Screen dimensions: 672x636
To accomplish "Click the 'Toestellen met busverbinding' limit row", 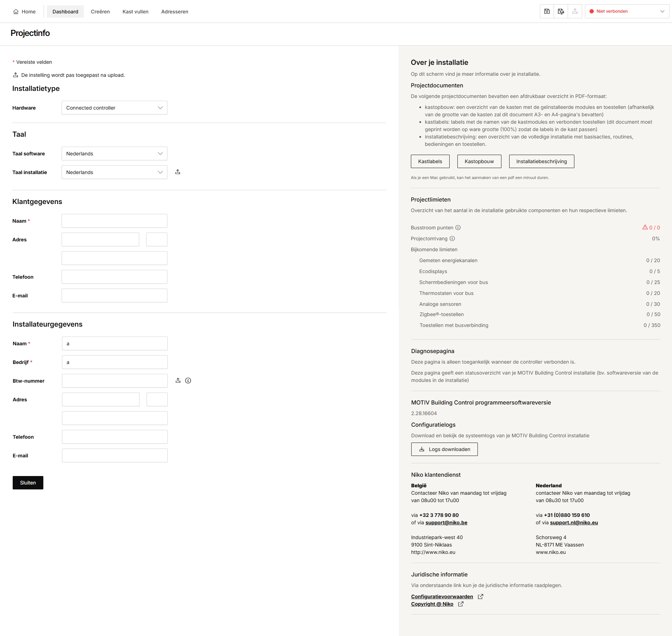I will pyautogui.click(x=540, y=325).
